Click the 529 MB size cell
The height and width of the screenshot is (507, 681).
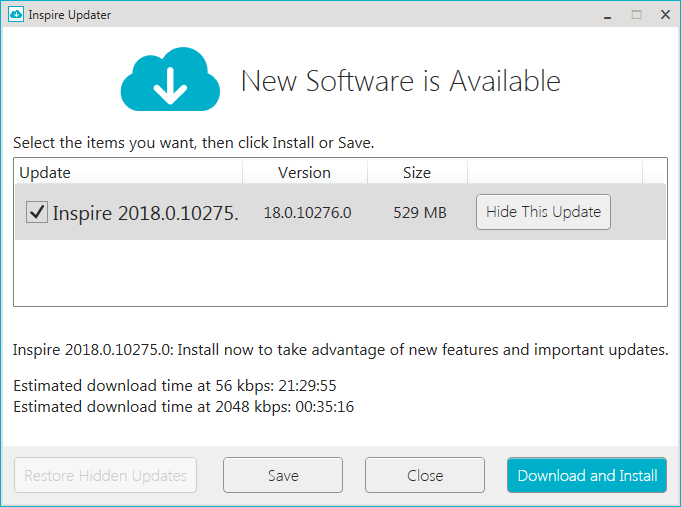coord(420,212)
